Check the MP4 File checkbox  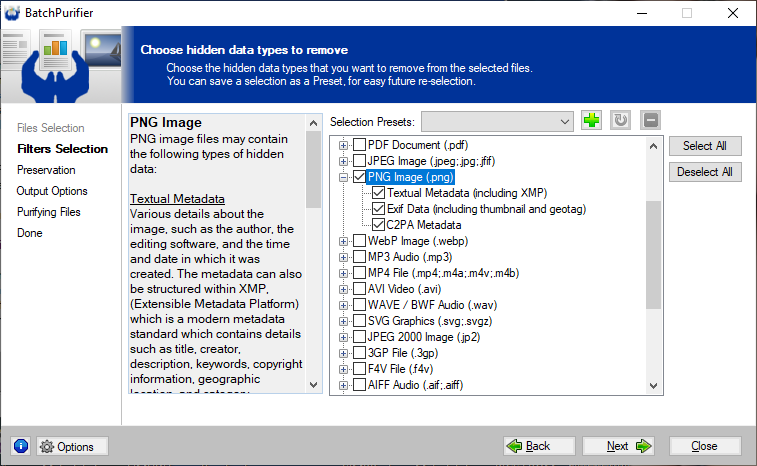tap(359, 273)
